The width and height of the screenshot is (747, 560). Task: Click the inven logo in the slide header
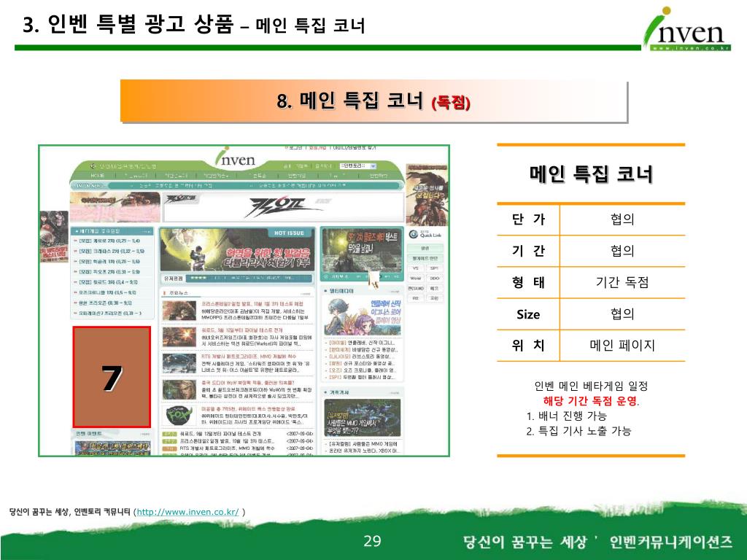coord(686,28)
